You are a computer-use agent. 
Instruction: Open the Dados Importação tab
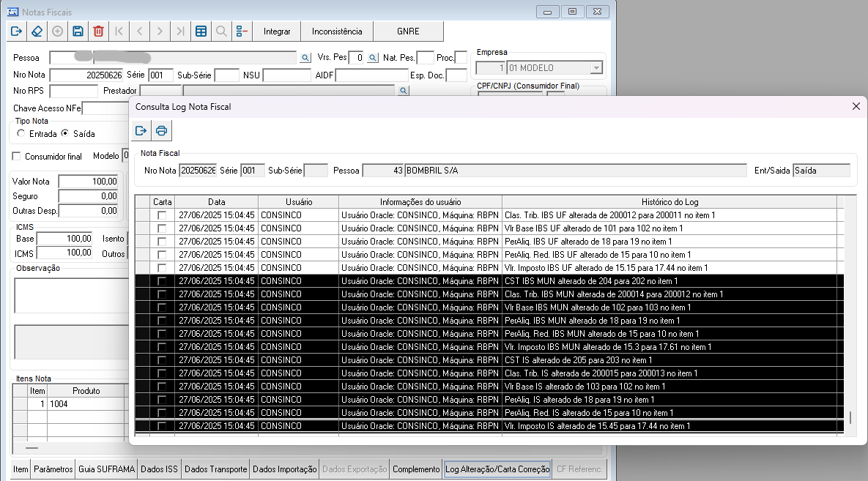pos(284,469)
